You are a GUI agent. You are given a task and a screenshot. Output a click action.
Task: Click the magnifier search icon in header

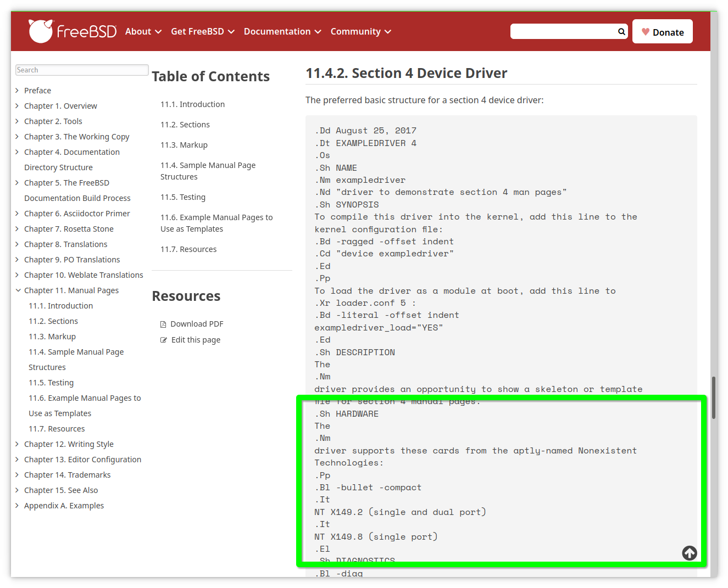(621, 32)
